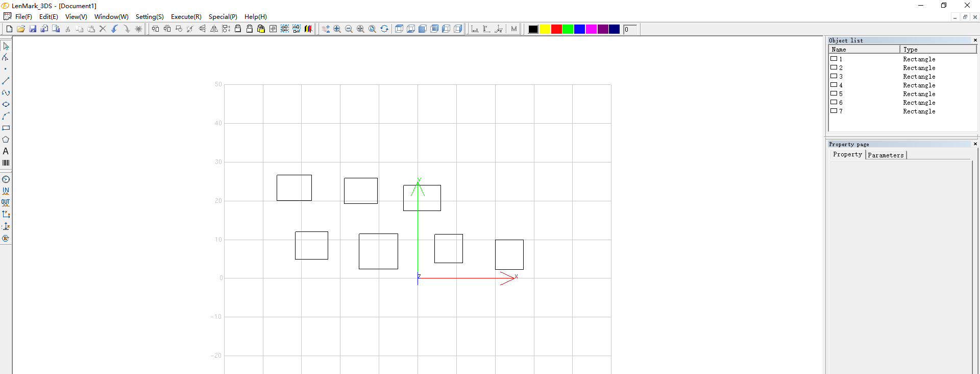Viewport: 980px width, 374px height.
Task: Pick the black color swatch
Action: 533,29
